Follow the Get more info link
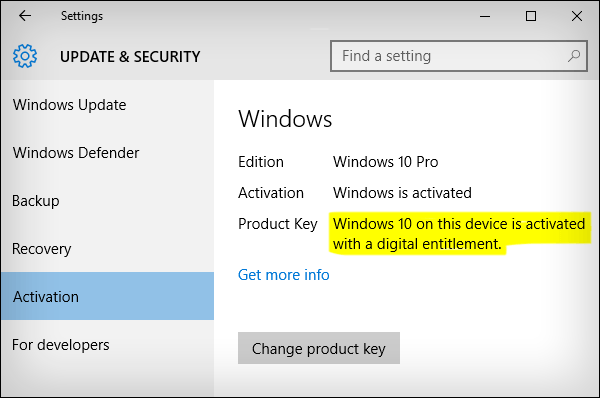This screenshot has height=398, width=600. click(x=284, y=275)
